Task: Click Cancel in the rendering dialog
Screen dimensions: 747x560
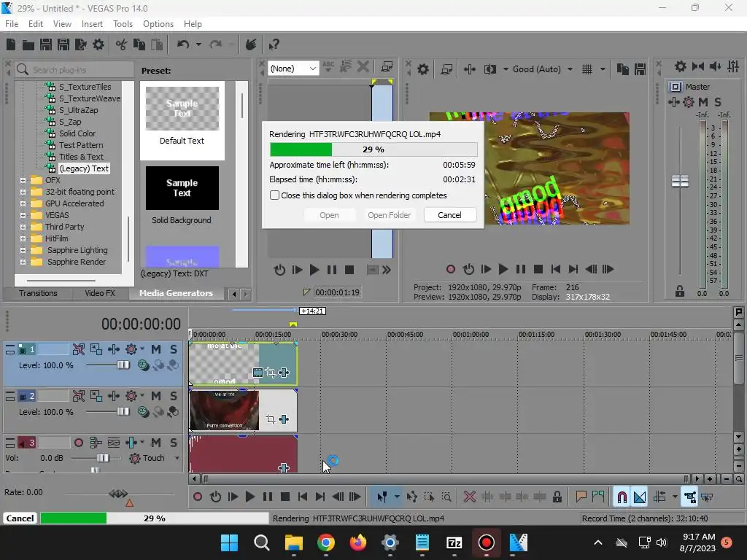Action: (449, 215)
